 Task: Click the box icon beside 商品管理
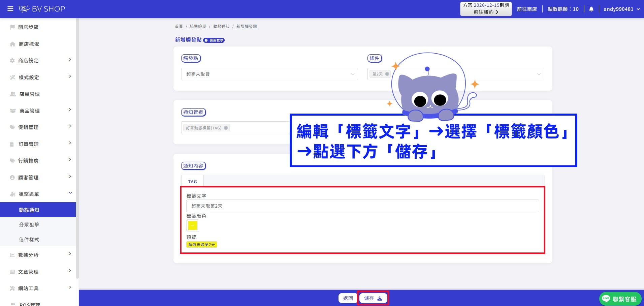(x=13, y=111)
